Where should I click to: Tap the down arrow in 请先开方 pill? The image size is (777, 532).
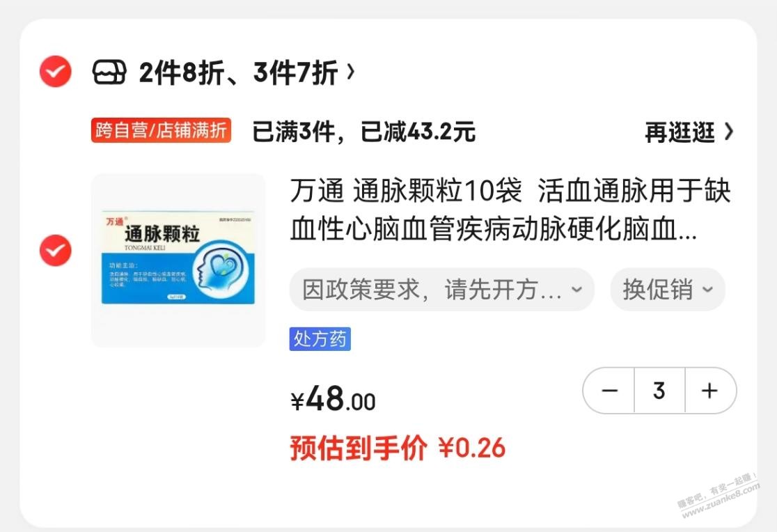[576, 289]
